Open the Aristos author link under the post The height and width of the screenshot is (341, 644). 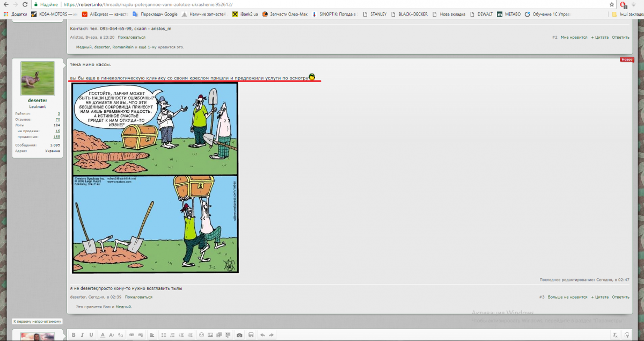77,37
